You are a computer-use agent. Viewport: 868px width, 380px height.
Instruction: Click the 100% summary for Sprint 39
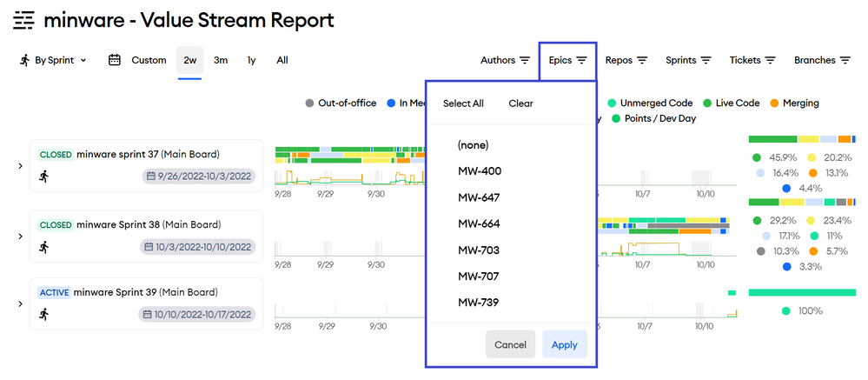810,311
